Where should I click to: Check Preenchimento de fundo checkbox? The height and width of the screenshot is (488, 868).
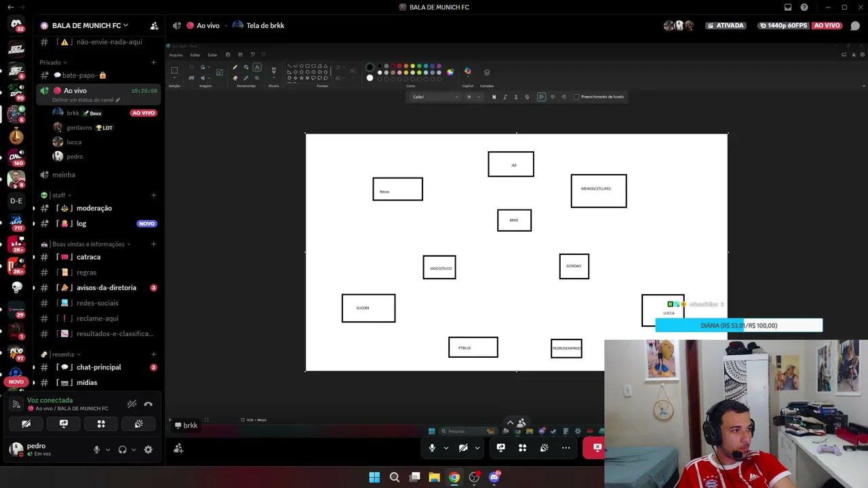click(576, 97)
